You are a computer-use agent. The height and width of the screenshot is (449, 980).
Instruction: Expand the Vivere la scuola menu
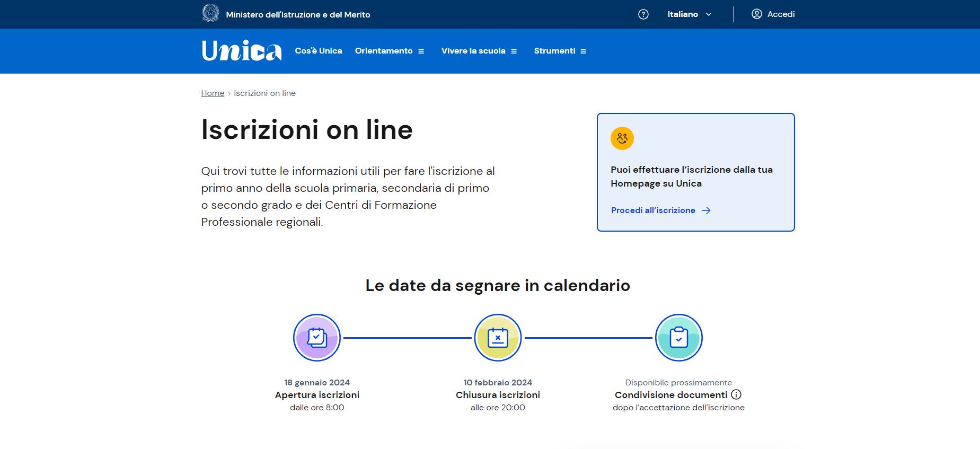tap(479, 51)
